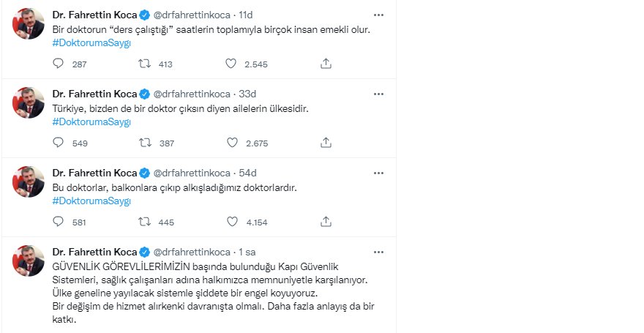Image resolution: width=644 pixels, height=333 pixels.
Task: Open more options on the 54d tweet
Action: tap(378, 173)
